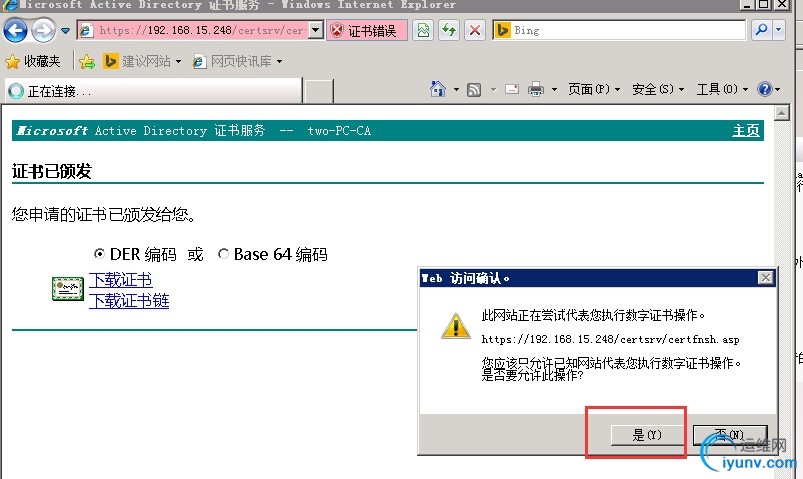
Task: Click the 下载证书链 download chain link
Action: click(129, 300)
